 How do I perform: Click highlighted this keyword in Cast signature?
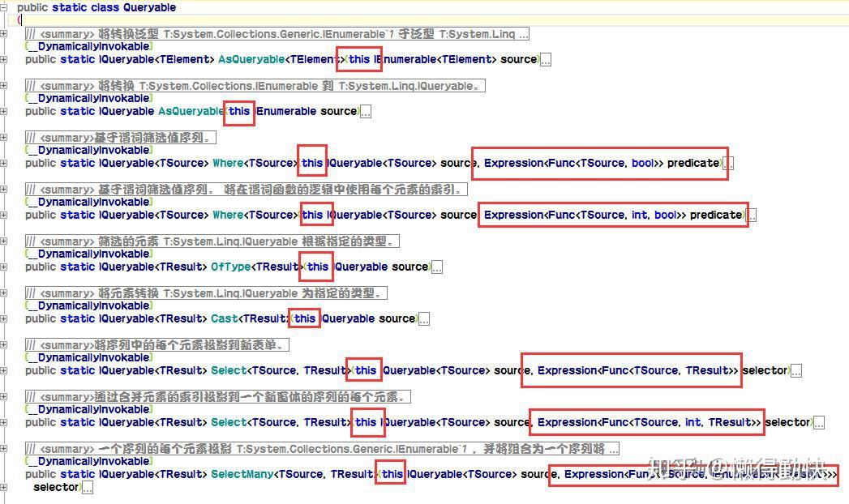pyautogui.click(x=304, y=318)
